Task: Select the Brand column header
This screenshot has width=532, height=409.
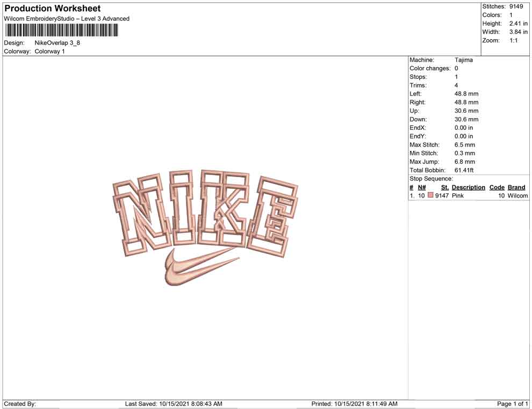Action: [516, 187]
